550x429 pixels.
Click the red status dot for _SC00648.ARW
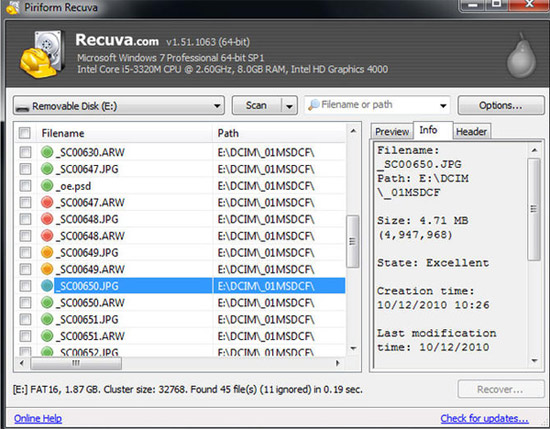47,236
